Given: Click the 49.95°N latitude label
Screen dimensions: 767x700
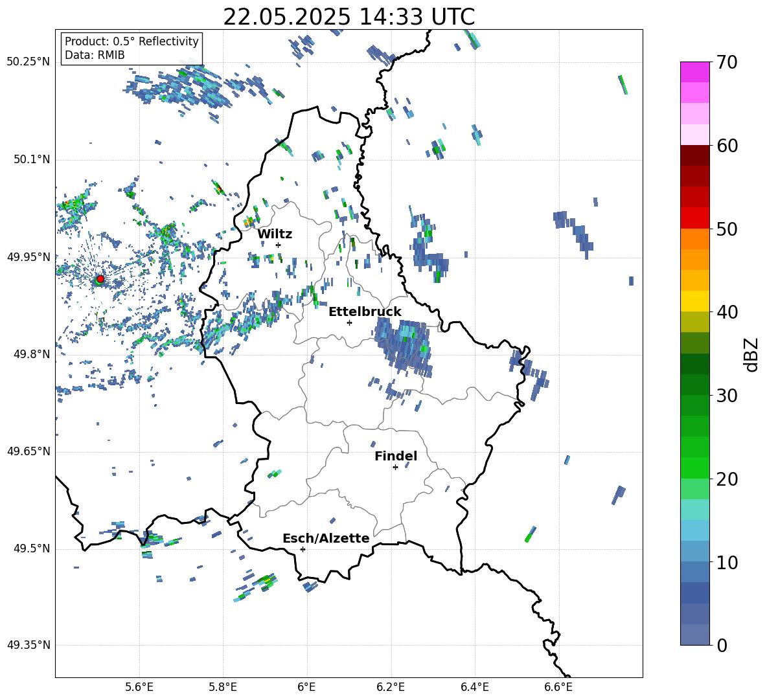Looking at the screenshot, I should pyautogui.click(x=28, y=257).
